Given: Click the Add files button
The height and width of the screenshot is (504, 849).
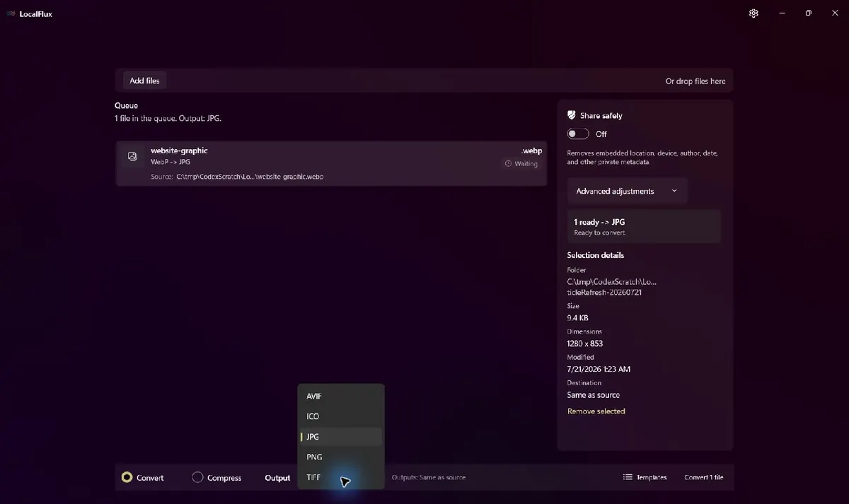Looking at the screenshot, I should tap(144, 81).
